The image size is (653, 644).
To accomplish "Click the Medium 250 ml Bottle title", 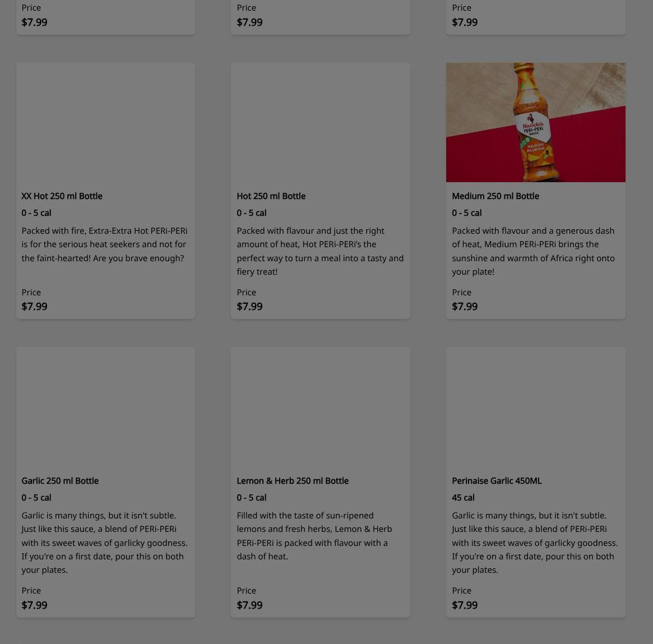I will click(495, 196).
